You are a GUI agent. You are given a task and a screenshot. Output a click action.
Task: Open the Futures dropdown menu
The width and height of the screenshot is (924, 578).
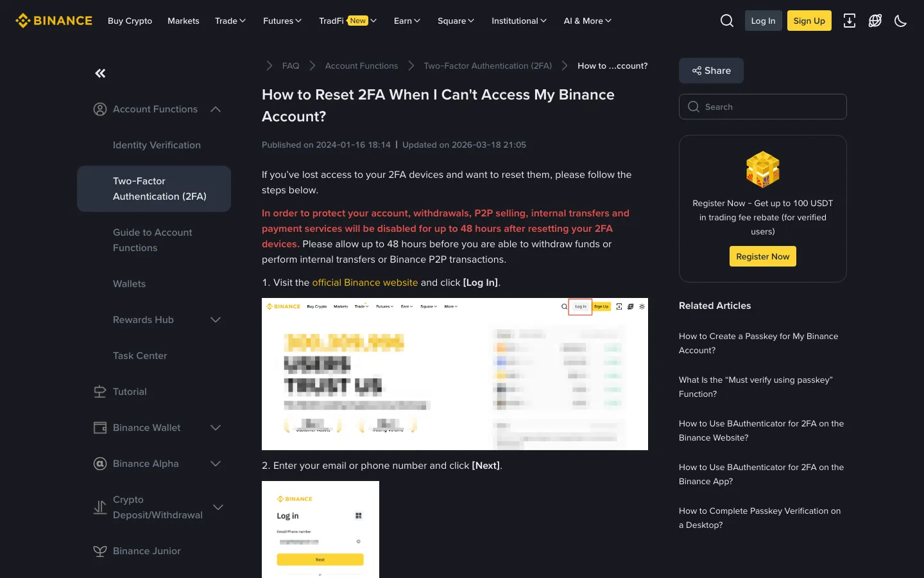point(282,21)
